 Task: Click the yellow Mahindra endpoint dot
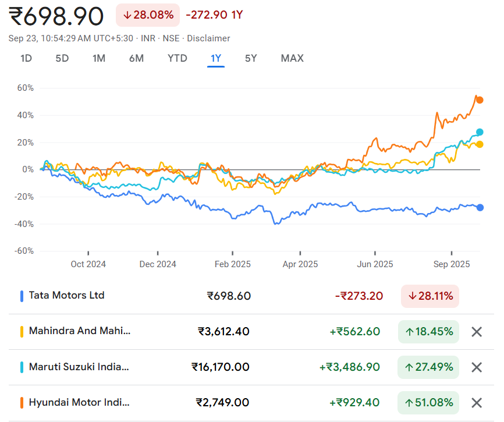coord(480,144)
